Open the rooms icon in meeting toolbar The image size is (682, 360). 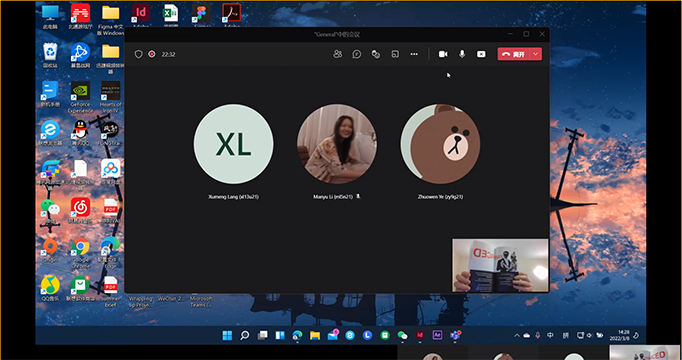tap(395, 54)
